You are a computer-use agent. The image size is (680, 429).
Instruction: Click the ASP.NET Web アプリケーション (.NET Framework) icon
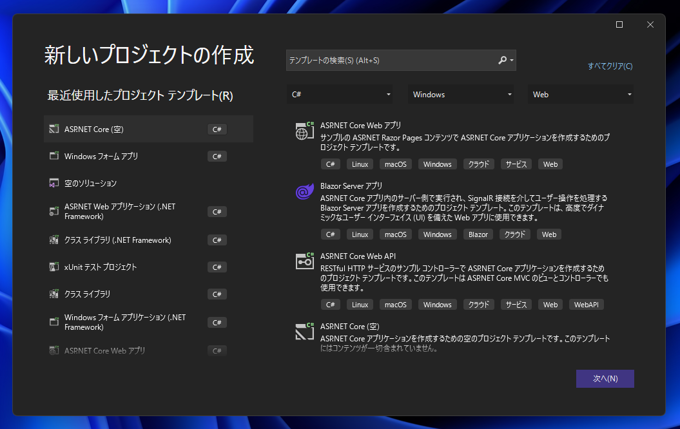point(54,211)
